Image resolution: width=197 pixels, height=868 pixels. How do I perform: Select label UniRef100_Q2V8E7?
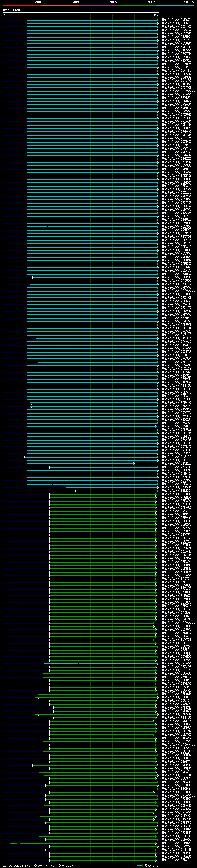(x=177, y=426)
